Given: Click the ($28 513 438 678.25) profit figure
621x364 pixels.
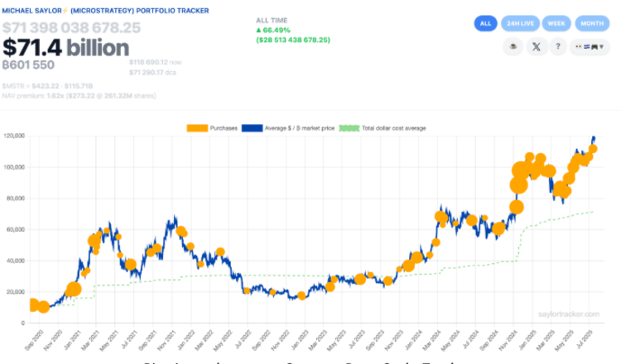Looking at the screenshot, I should point(293,40).
